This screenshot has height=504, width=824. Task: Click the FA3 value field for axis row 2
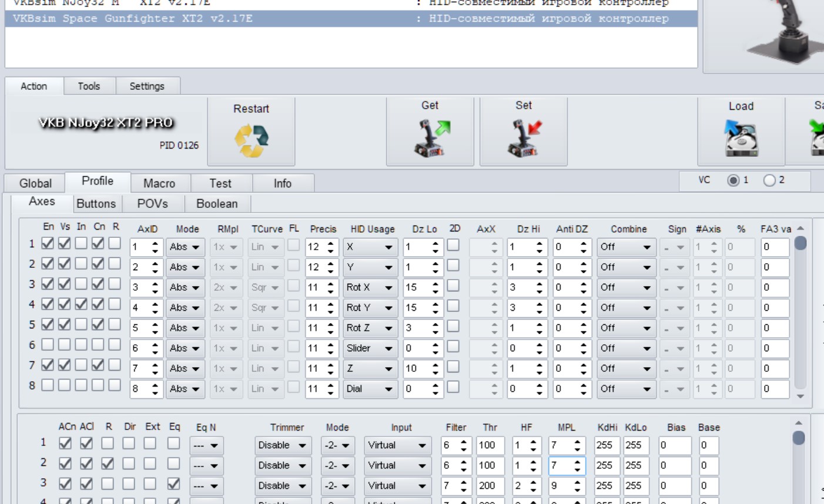775,267
